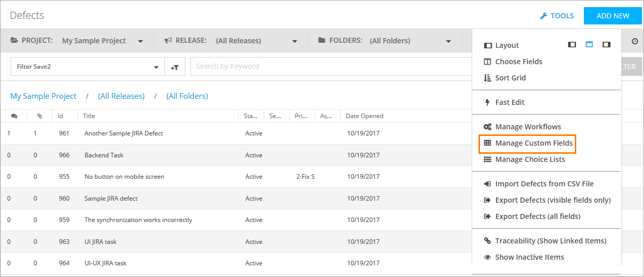The height and width of the screenshot is (277, 644).
Task: Click comments column header icon
Action: pos(14,116)
